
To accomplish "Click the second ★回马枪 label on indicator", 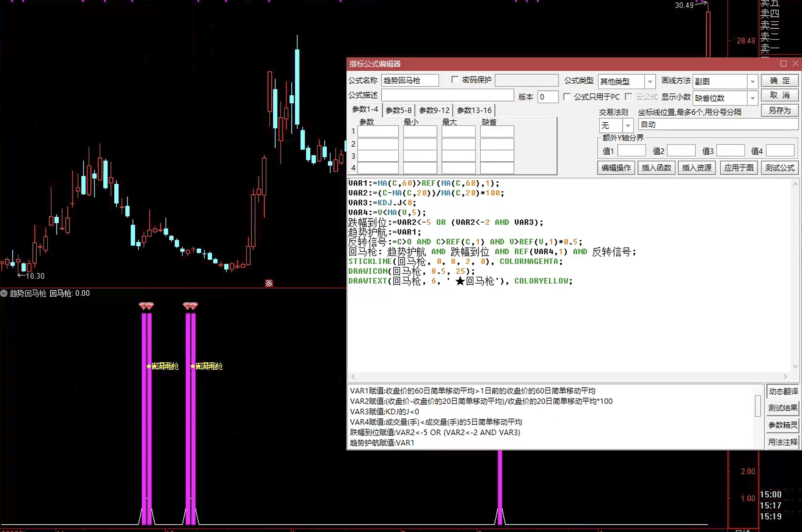I will click(206, 366).
